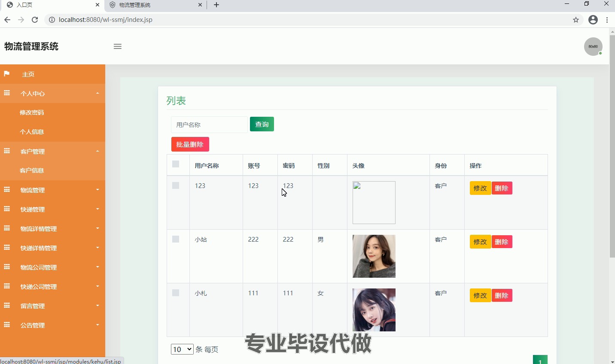The height and width of the screenshot is (364, 615).
Task: Check the row checkbox for user 123
Action: [x=176, y=185]
